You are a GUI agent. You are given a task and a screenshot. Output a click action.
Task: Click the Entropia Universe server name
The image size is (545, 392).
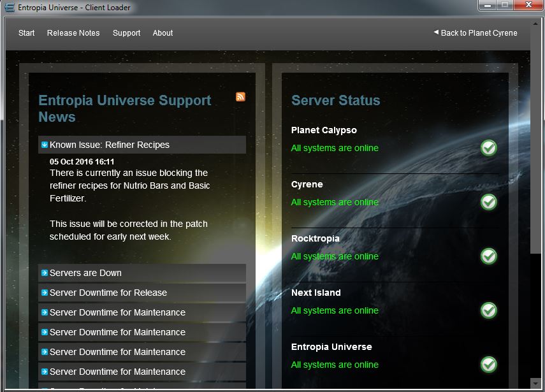pyautogui.click(x=331, y=347)
